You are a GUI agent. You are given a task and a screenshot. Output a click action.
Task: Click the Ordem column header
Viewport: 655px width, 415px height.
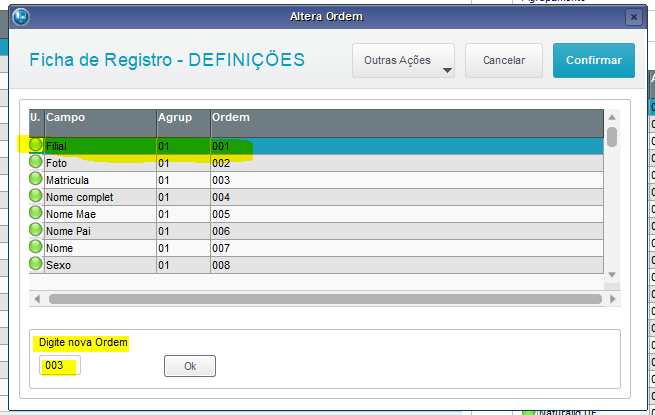tap(407, 123)
